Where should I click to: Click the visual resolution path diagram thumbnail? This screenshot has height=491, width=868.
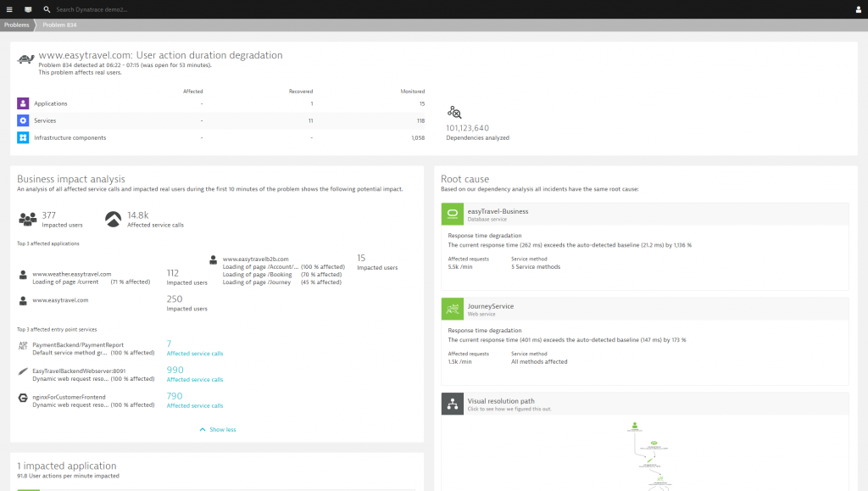[x=650, y=456]
